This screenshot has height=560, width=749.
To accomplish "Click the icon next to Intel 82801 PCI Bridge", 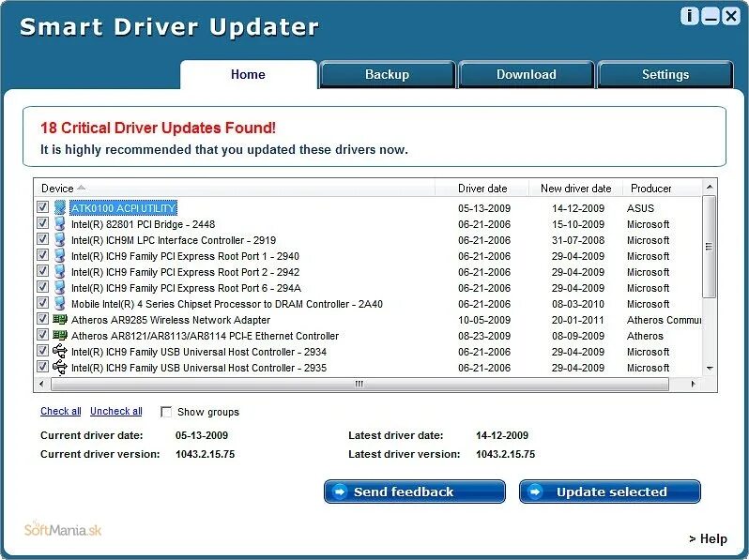I will [60, 223].
